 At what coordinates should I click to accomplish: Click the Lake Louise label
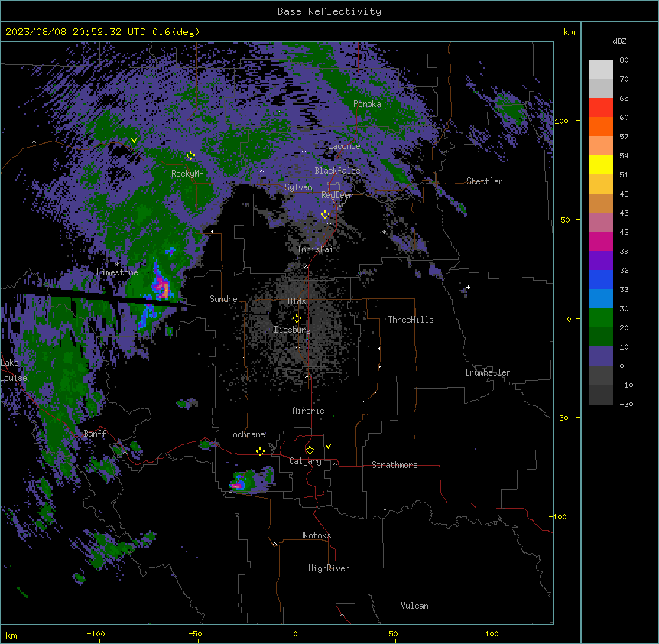coord(14,370)
